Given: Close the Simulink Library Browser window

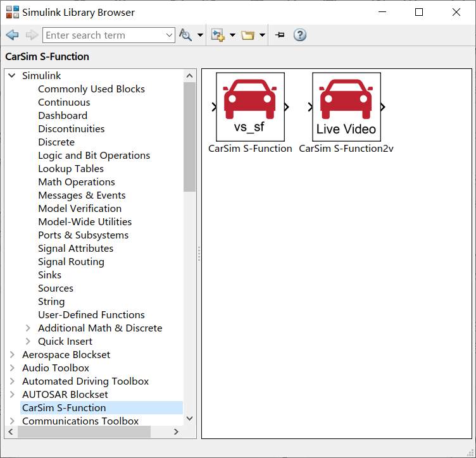Looking at the screenshot, I should [x=456, y=12].
